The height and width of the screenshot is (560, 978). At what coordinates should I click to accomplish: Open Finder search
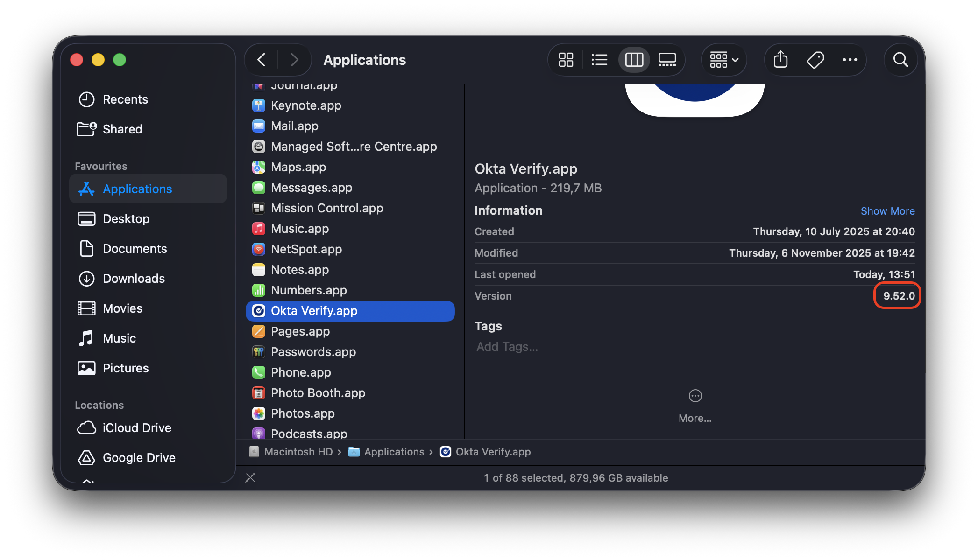tap(900, 60)
